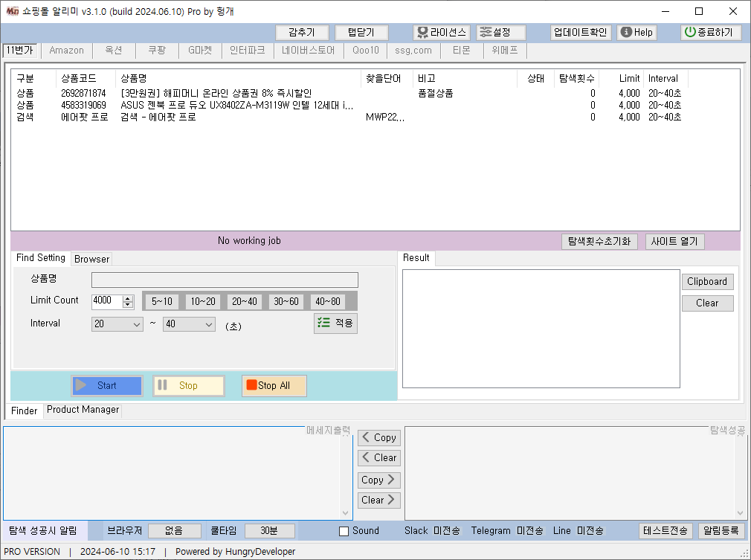
Task: Click the 적용 apply checklist button
Action: (335, 323)
